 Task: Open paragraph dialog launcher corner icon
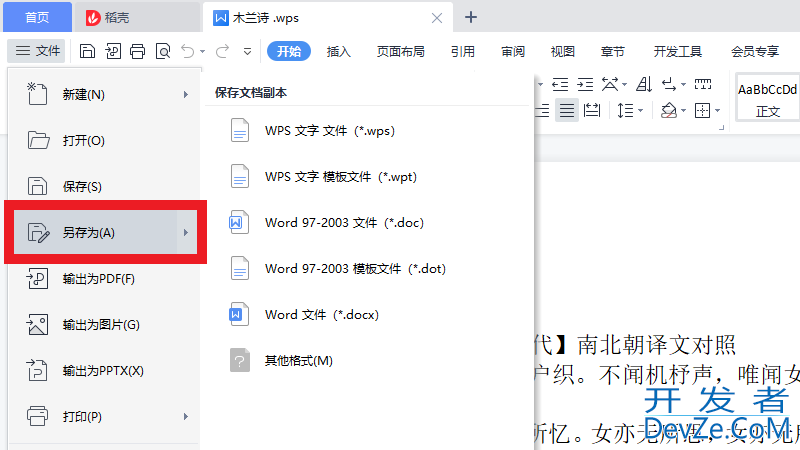click(x=721, y=128)
